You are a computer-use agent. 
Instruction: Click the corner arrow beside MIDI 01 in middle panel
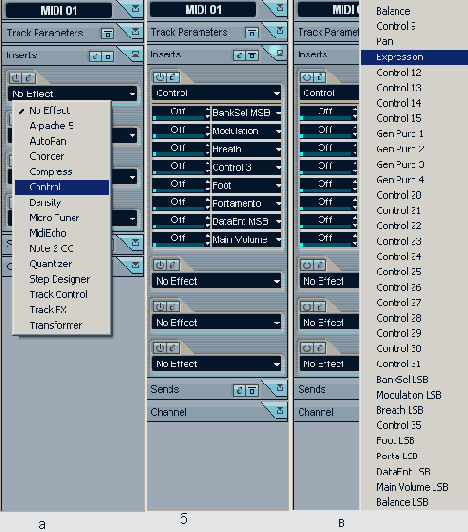click(280, 8)
